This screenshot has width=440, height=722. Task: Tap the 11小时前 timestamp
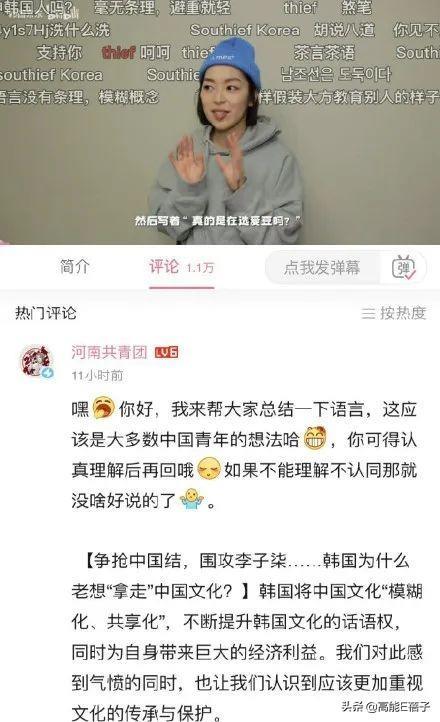[98, 375]
